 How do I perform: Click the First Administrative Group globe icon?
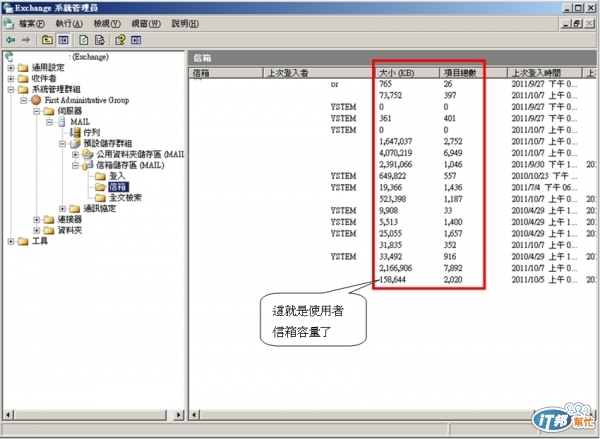click(x=36, y=100)
